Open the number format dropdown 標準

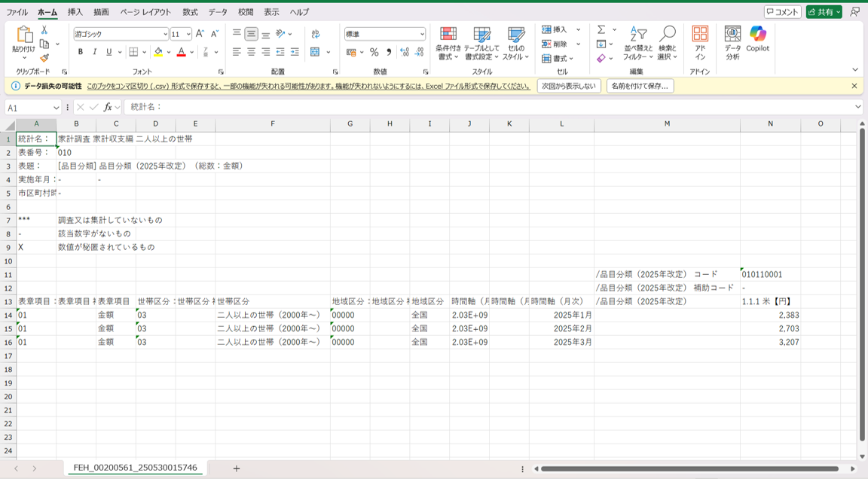422,35
